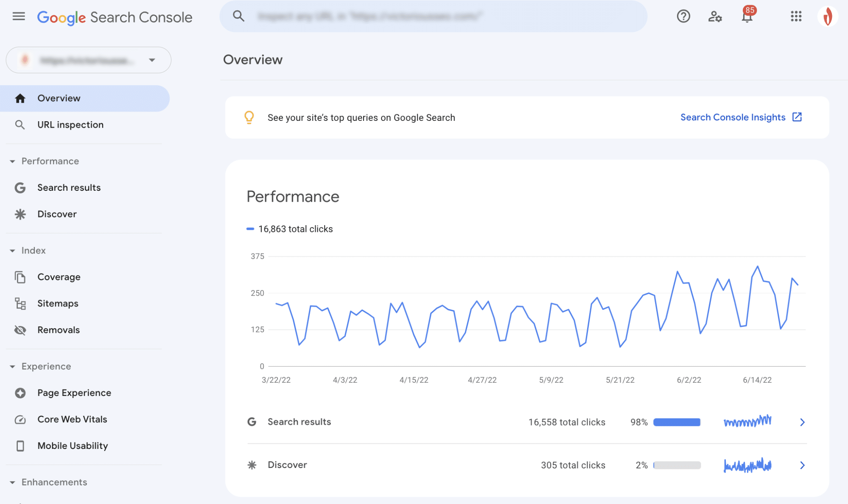
Task: Click the Sitemaps tree icon
Action: [x=20, y=304]
